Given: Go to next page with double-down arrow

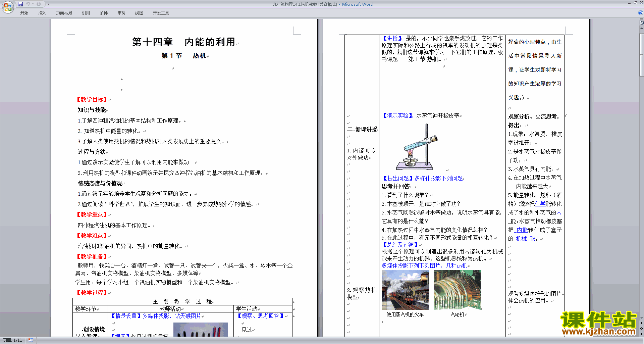Looking at the screenshot, I should (642, 334).
